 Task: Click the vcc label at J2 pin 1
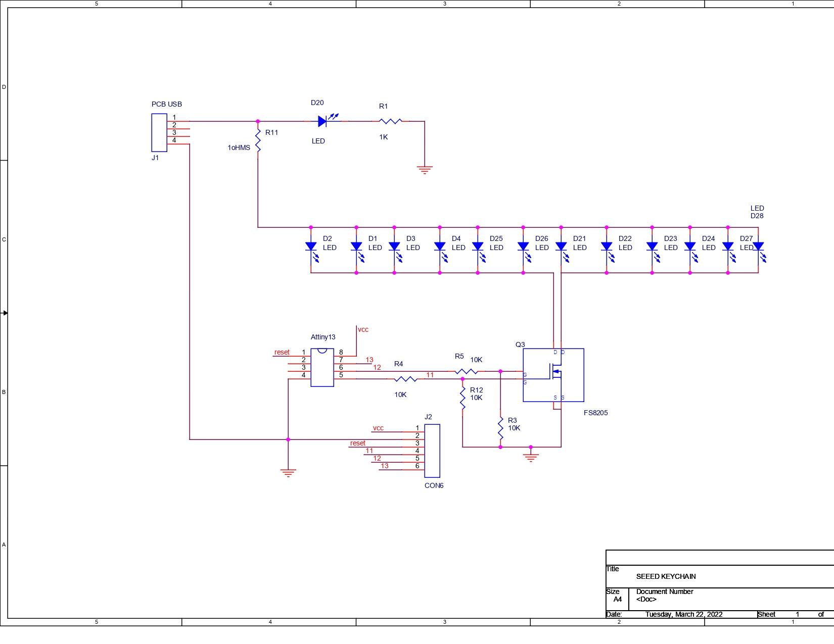point(378,428)
